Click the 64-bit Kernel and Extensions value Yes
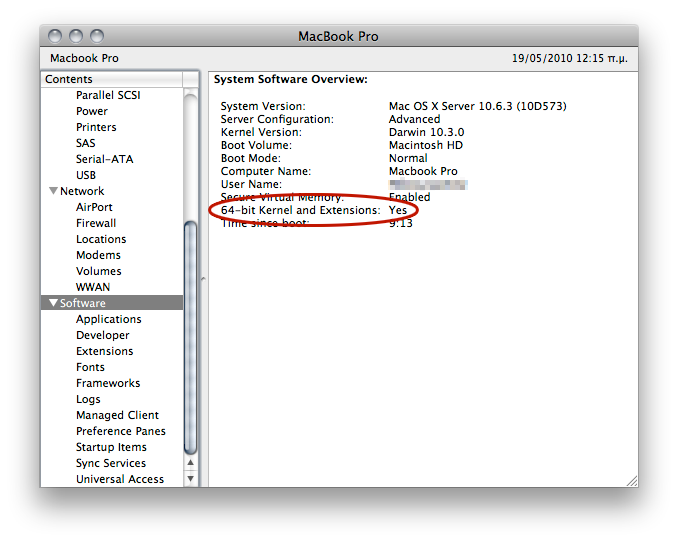 coord(398,210)
